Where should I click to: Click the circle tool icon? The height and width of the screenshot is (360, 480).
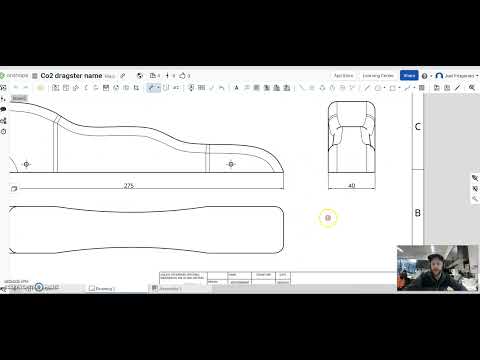point(378,88)
